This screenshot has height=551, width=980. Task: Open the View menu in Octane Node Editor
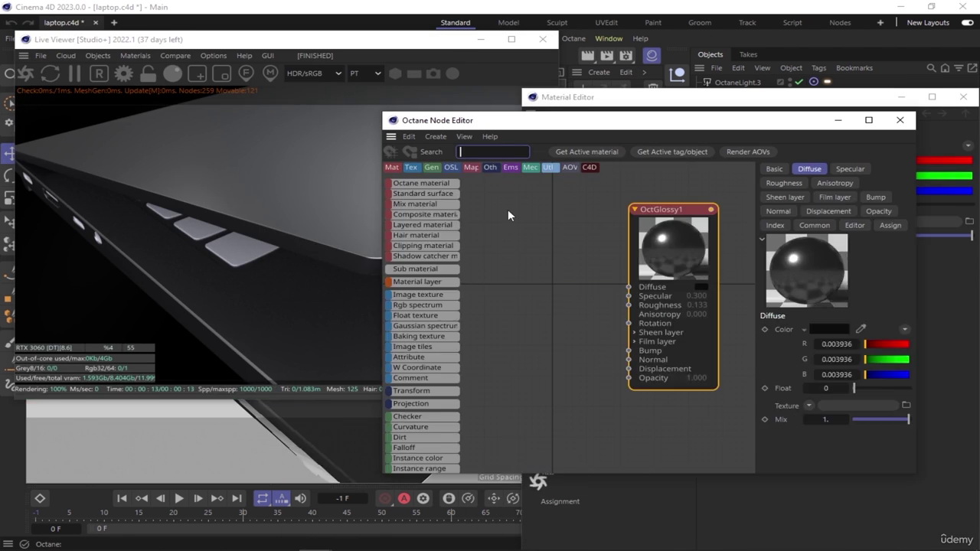464,136
